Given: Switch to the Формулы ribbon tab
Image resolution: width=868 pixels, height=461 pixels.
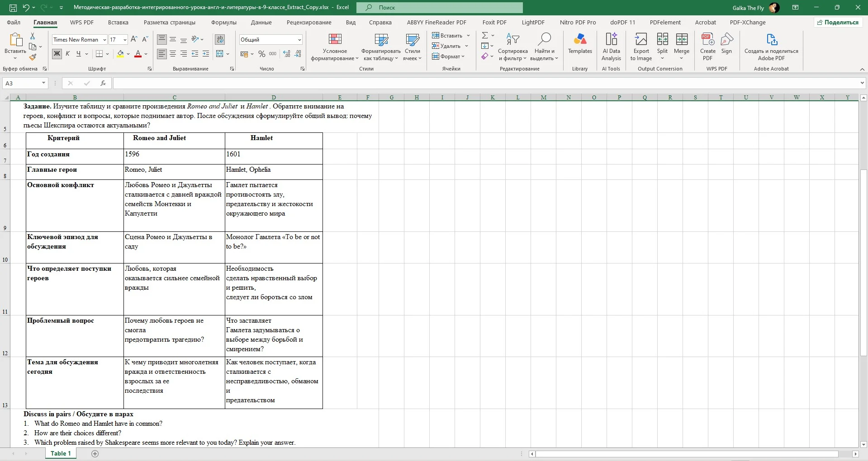Looking at the screenshot, I should [224, 22].
